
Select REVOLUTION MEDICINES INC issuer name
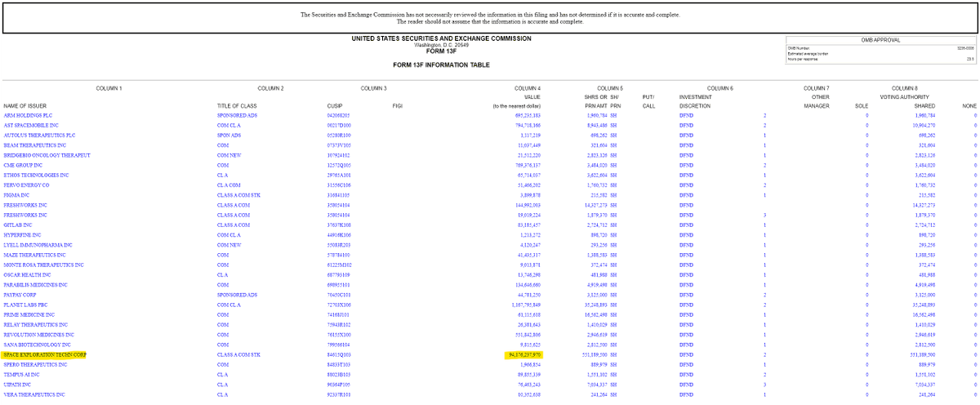click(x=38, y=335)
